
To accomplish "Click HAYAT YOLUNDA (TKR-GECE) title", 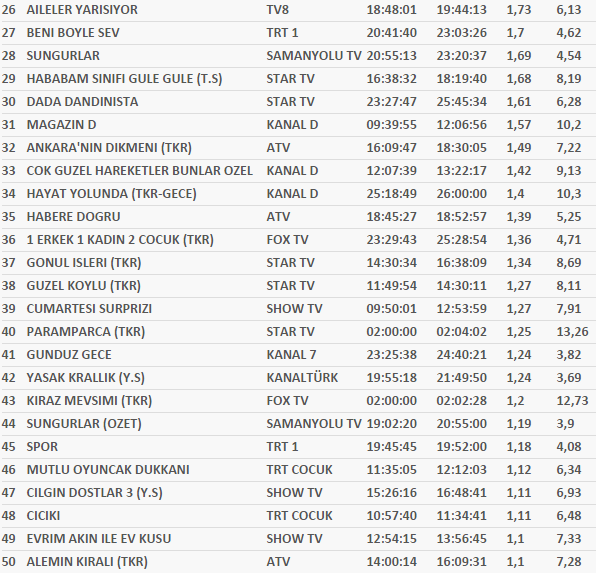I will pyautogui.click(x=111, y=194).
